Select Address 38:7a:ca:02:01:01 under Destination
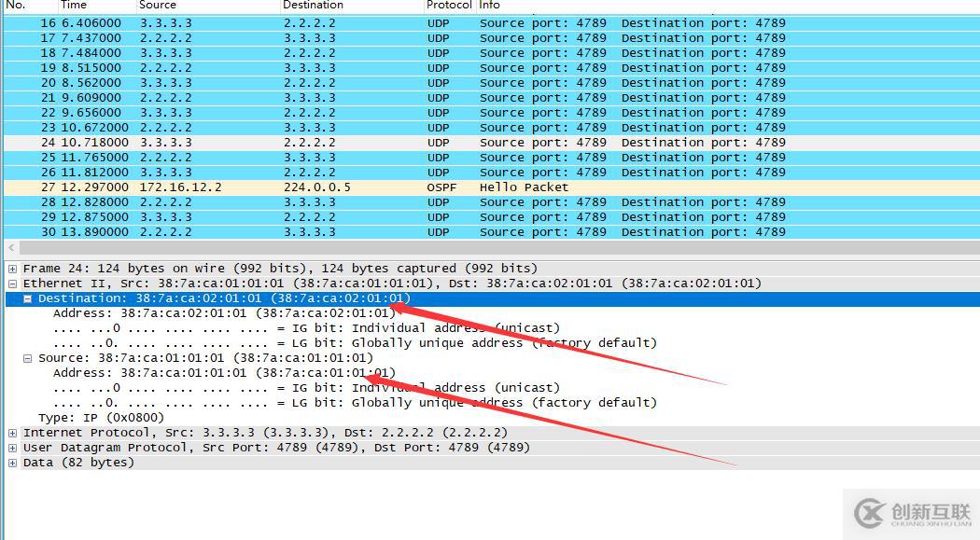The image size is (980, 540). click(224, 313)
